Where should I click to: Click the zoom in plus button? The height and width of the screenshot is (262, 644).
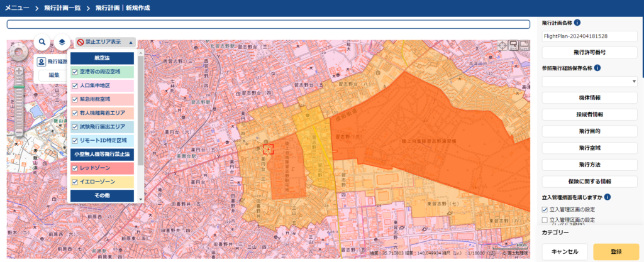(x=19, y=71)
